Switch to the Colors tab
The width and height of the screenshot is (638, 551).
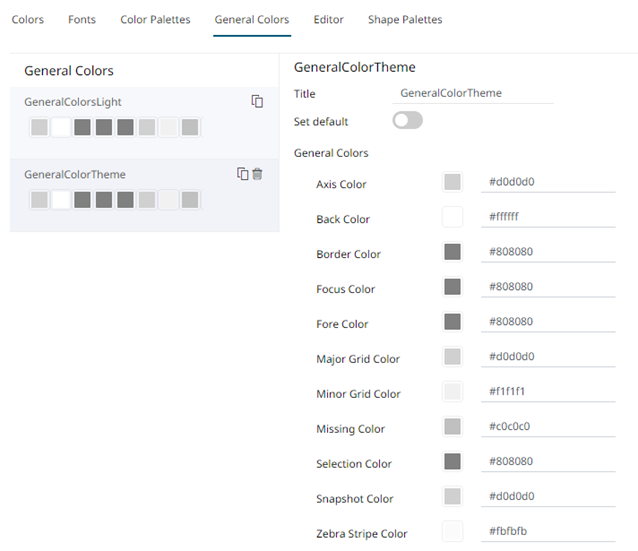pyautogui.click(x=28, y=19)
